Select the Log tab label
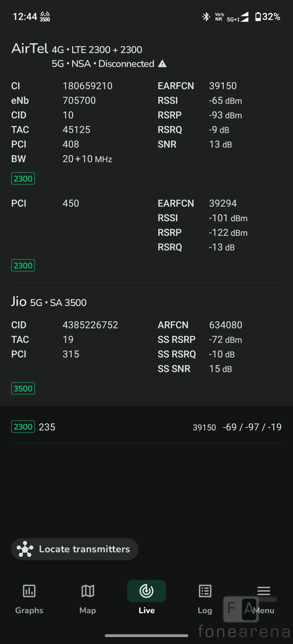Screen dimensions: 293x644 205,610
